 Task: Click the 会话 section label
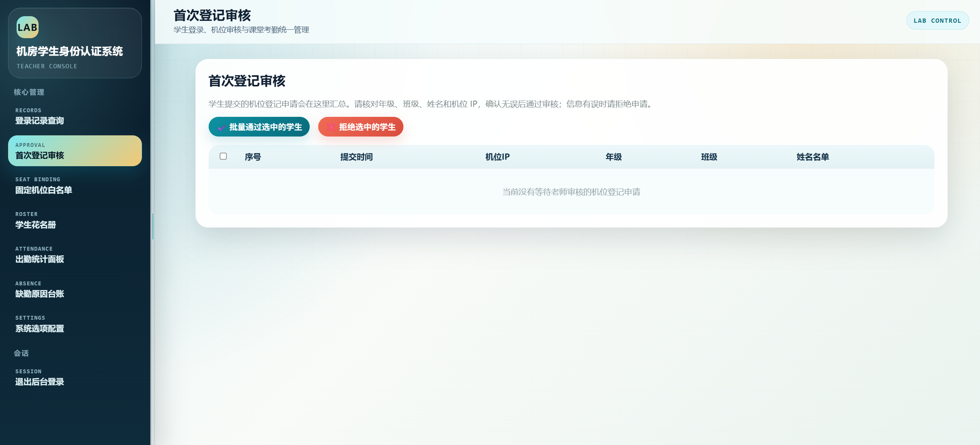(21, 353)
